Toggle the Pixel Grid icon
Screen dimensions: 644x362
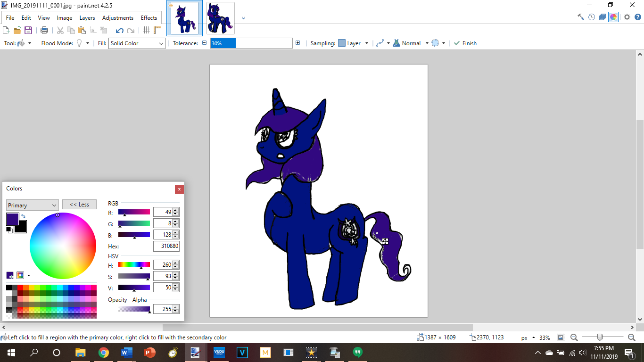[146, 30]
